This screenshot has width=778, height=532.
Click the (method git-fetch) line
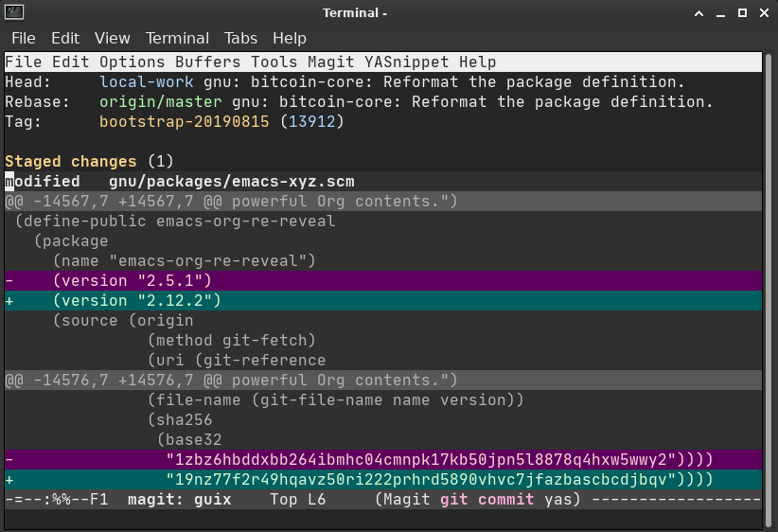pos(231,340)
